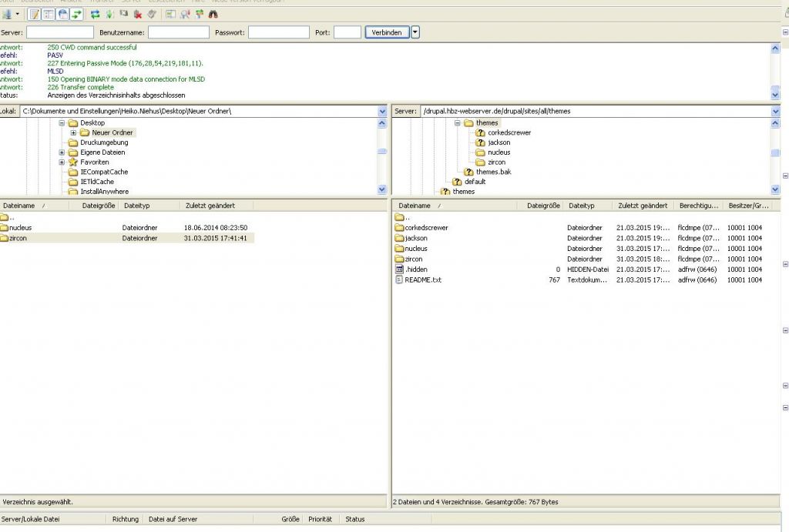This screenshot has height=532, width=789.
Task: Sort remote files by Dateityp column
Action: click(582, 206)
